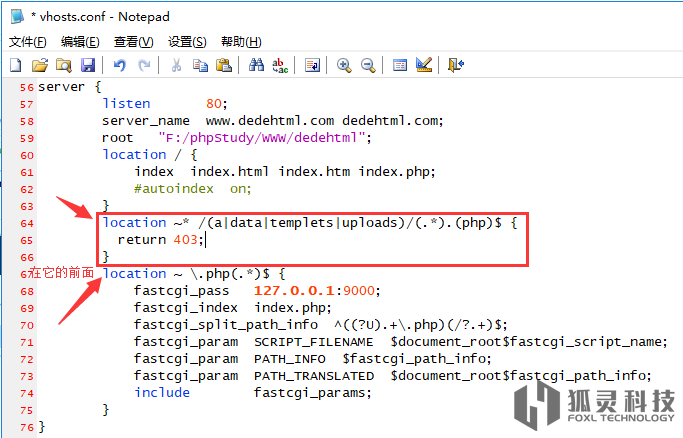This screenshot has height=438, width=683.
Task: Open the 设置(S) menu
Action: pyautogui.click(x=187, y=41)
